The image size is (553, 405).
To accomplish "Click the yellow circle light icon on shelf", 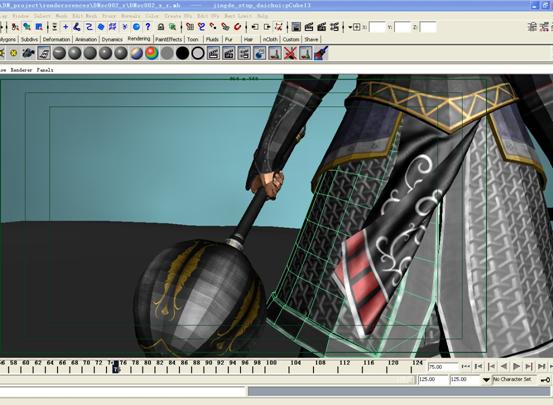I will click(13, 53).
